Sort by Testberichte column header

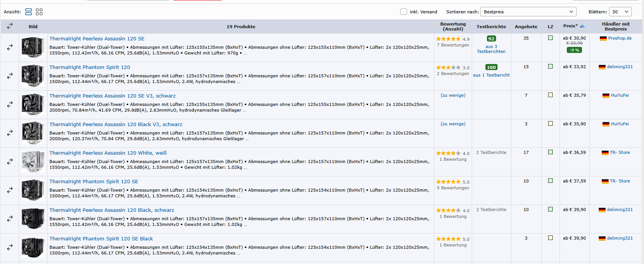pyautogui.click(x=491, y=27)
